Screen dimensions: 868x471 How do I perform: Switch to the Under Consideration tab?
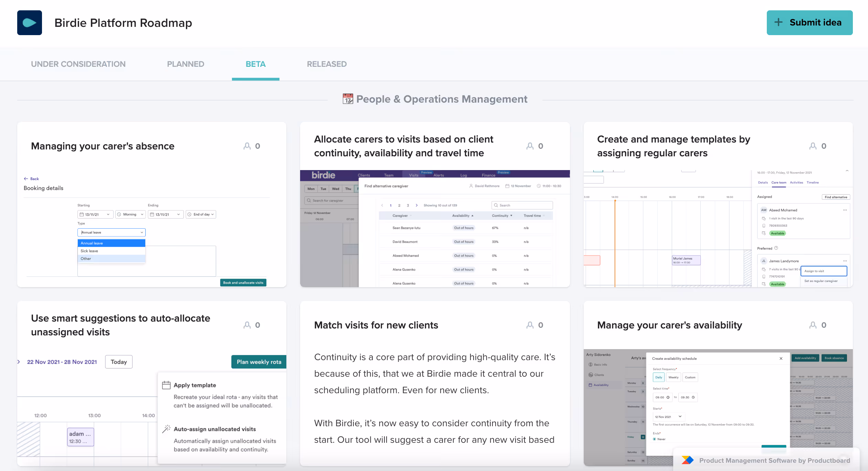pyautogui.click(x=78, y=64)
